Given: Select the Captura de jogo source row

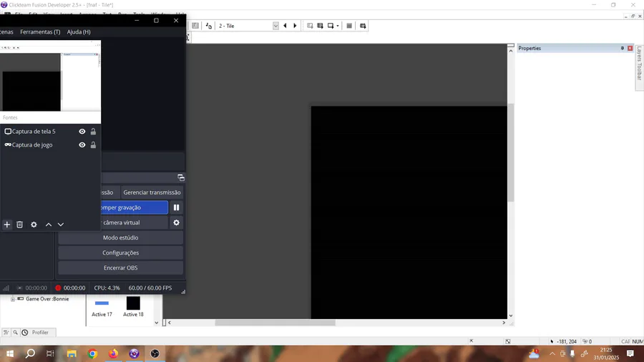Looking at the screenshot, I should pyautogui.click(x=51, y=145).
